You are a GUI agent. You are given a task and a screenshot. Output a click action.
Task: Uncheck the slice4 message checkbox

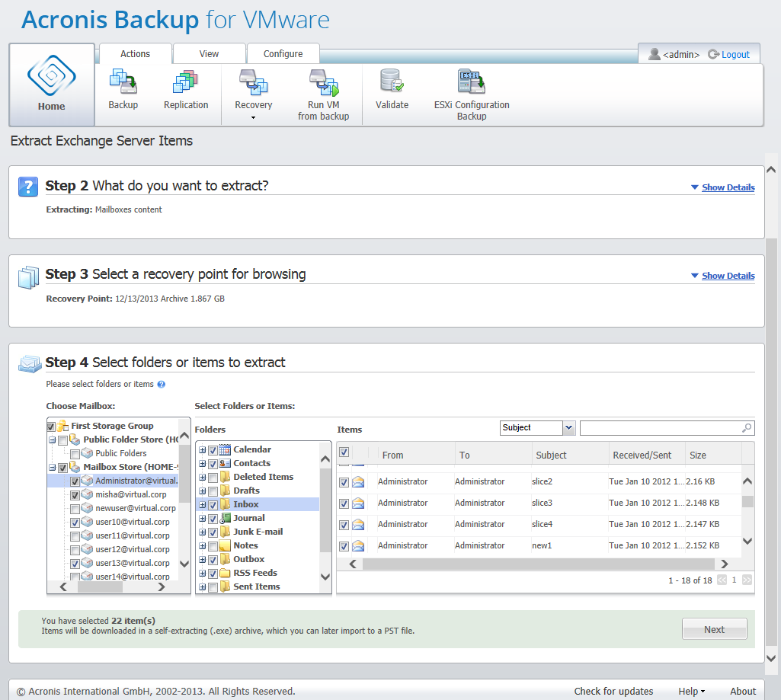[x=344, y=525]
